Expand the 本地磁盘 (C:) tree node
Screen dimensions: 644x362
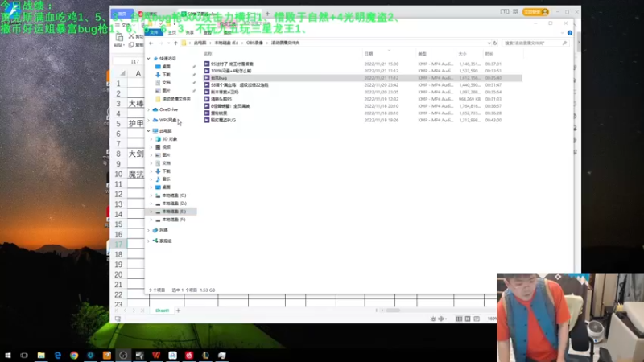[151, 195]
